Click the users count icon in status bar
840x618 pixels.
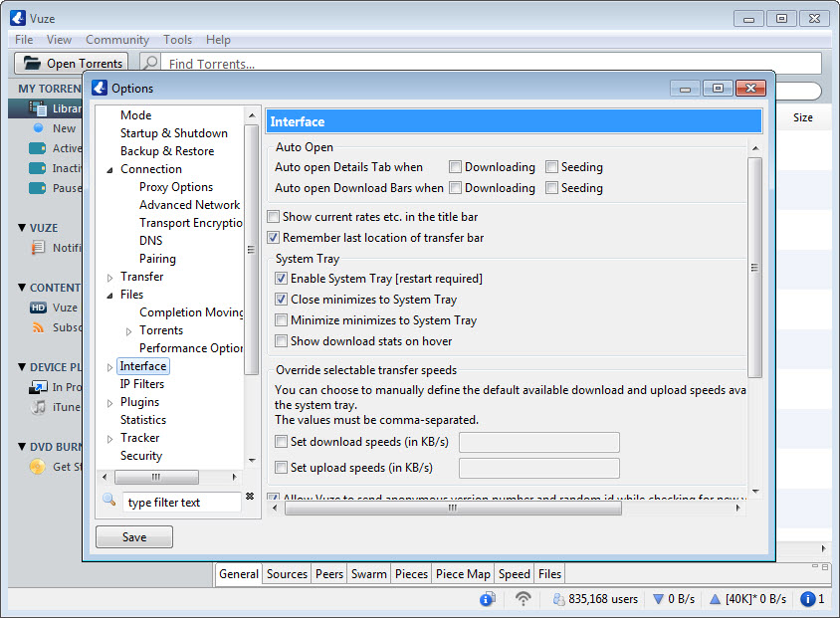pos(558,599)
